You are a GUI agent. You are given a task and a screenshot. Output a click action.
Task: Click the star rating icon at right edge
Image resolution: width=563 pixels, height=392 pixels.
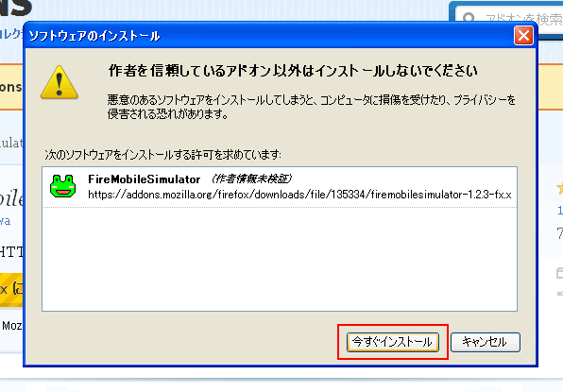(x=559, y=188)
